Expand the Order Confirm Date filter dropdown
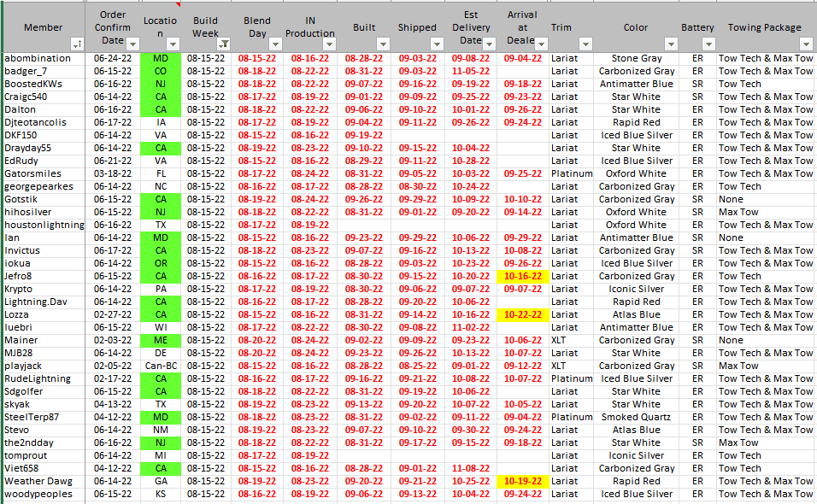The image size is (817, 504). click(132, 44)
